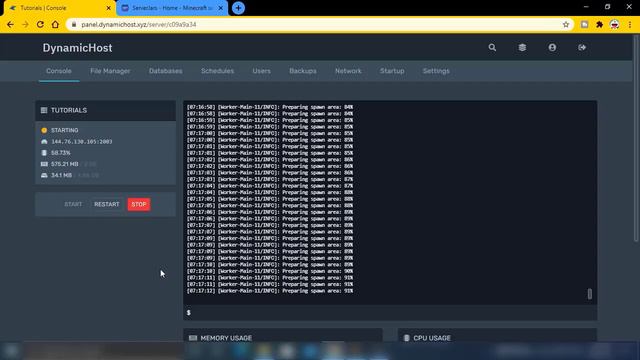Go back with browser back arrow
640x360 pixels.
[10, 24]
